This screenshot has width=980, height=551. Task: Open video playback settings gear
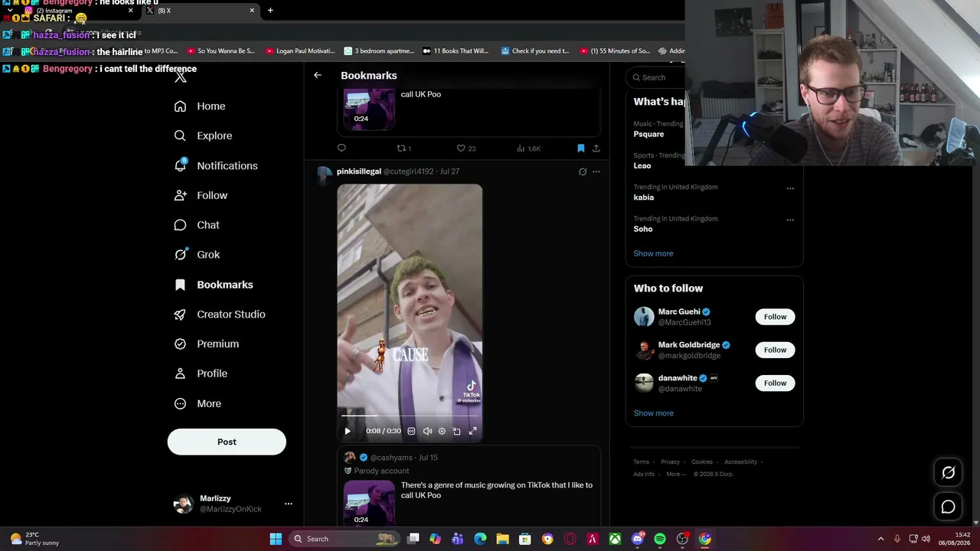coord(442,431)
